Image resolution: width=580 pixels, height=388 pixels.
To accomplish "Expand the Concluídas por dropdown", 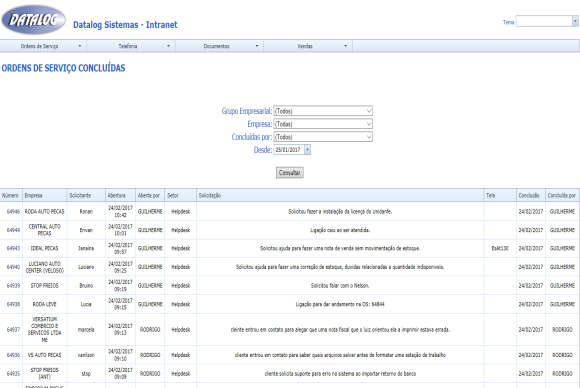I will (x=323, y=137).
